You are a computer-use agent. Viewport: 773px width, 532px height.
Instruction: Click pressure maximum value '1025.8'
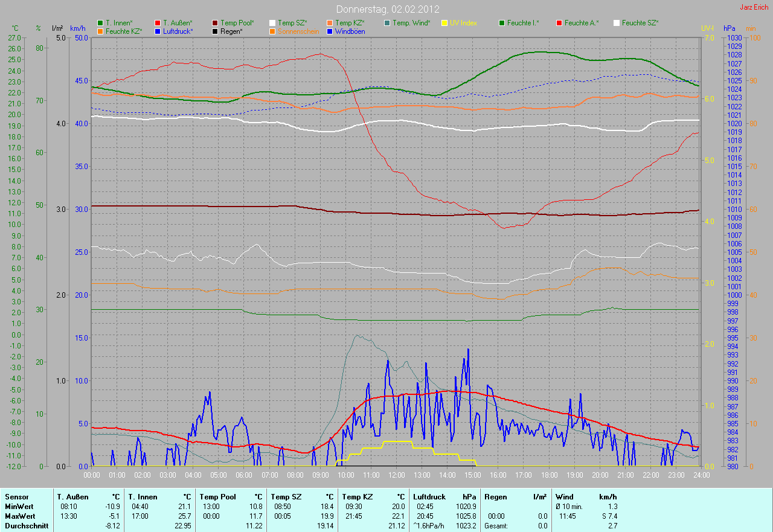(466, 516)
